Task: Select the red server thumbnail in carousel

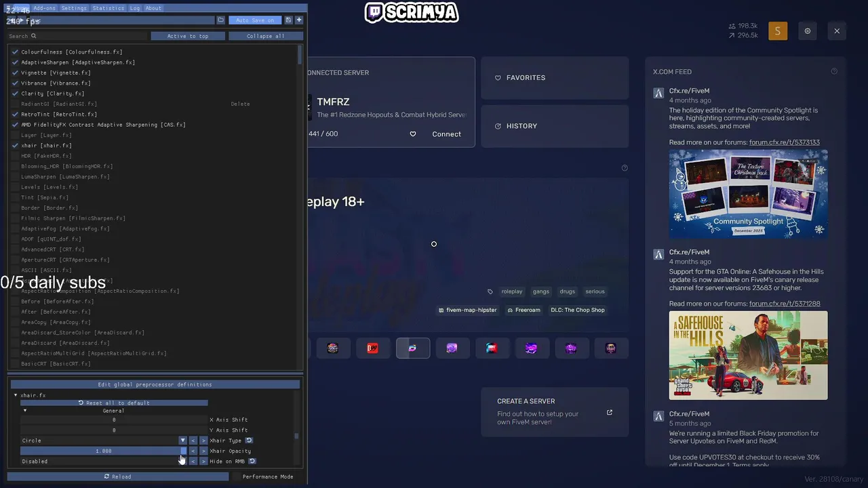Action: tap(372, 348)
